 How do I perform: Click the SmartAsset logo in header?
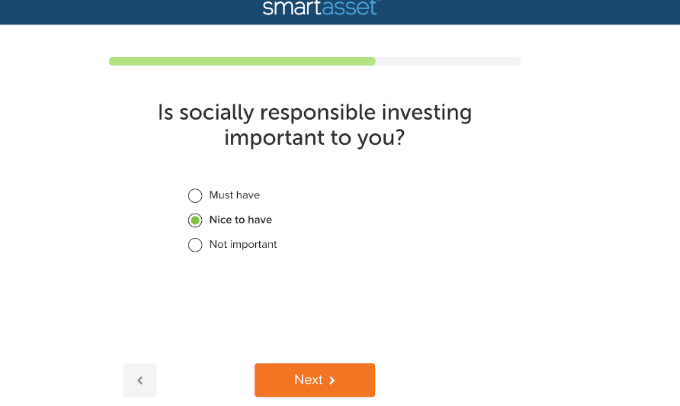pos(321,8)
